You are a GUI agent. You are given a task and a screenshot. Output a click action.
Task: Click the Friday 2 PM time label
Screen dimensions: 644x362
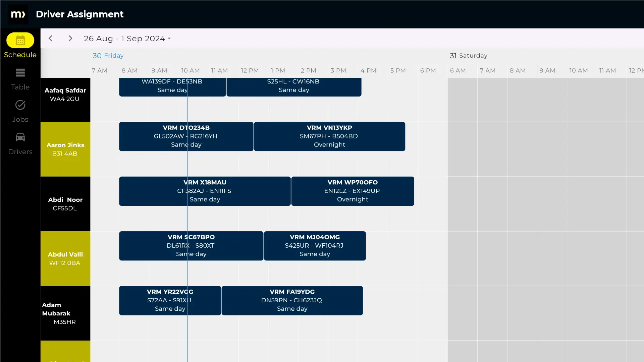point(308,70)
